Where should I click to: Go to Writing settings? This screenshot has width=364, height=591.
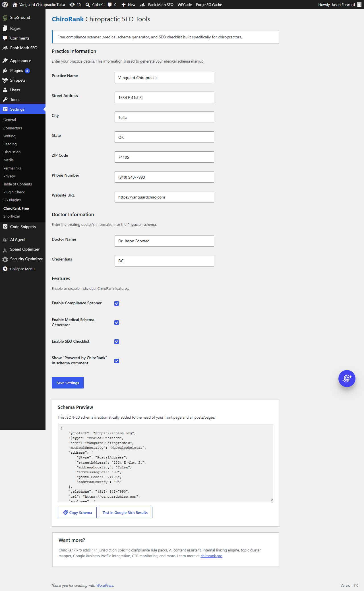click(x=9, y=136)
